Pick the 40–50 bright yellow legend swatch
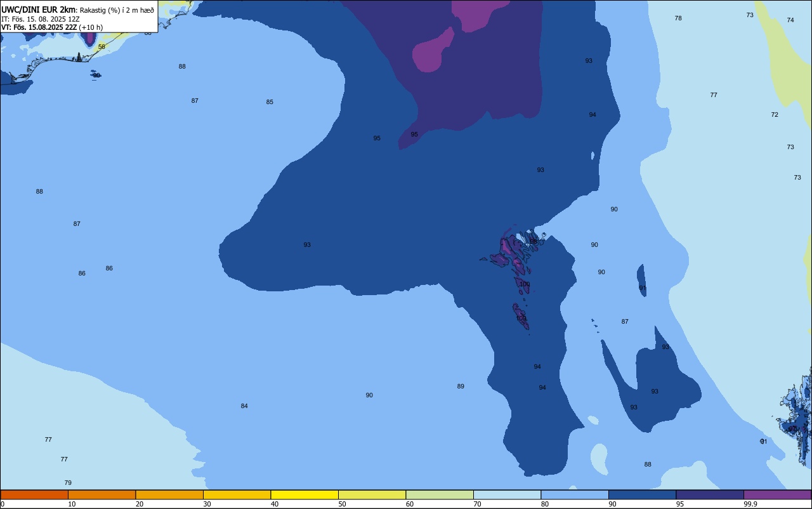 [304, 494]
